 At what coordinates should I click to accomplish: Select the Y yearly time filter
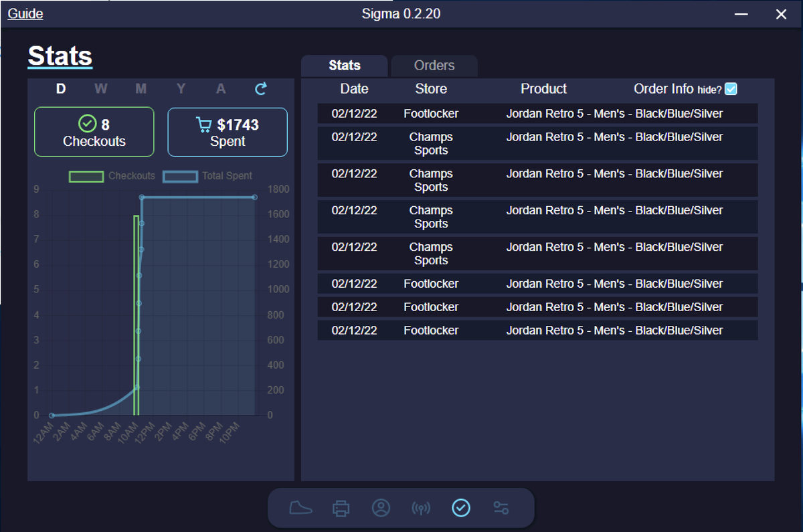181,88
